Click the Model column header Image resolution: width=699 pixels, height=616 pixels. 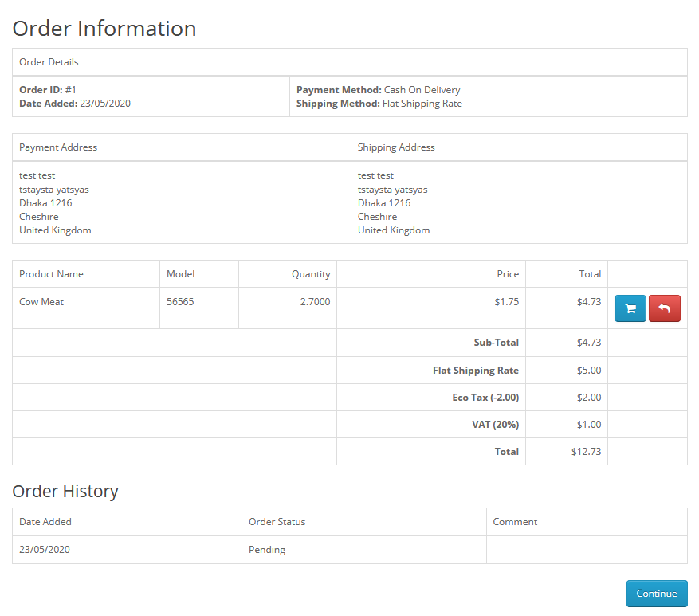[180, 274]
